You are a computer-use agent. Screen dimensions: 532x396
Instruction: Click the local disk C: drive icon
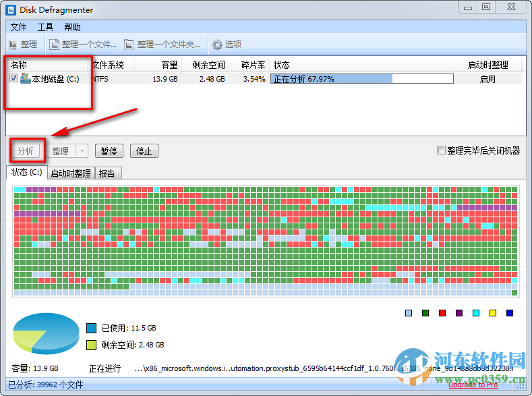(x=25, y=78)
